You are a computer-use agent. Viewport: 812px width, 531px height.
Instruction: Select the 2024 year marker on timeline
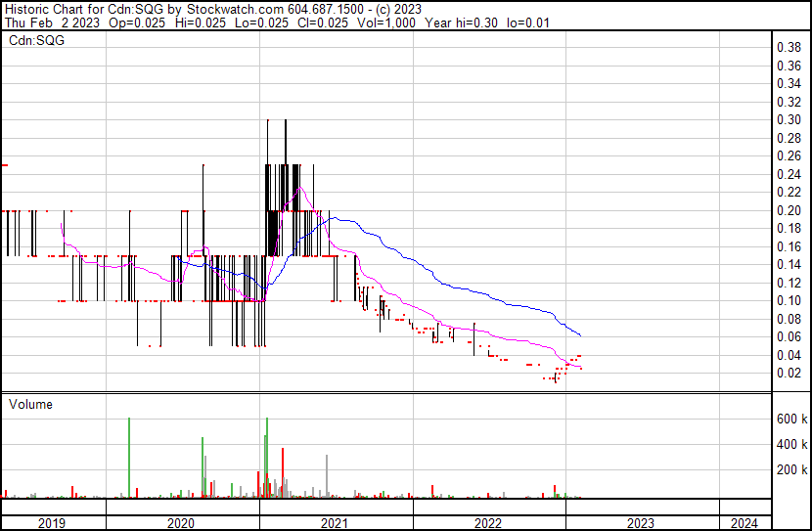[x=744, y=523]
